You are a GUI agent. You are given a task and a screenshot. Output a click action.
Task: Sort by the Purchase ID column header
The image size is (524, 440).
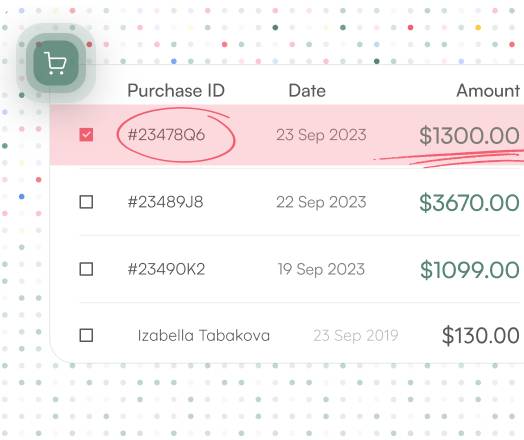[x=176, y=91]
